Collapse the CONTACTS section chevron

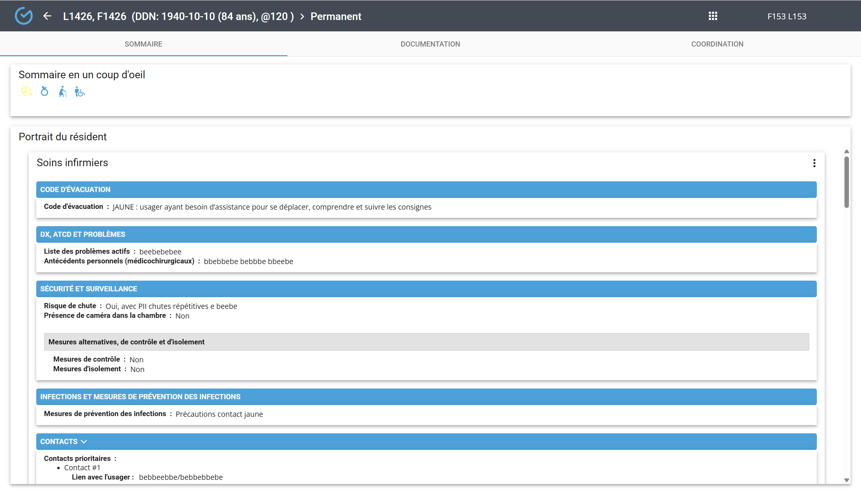84,442
